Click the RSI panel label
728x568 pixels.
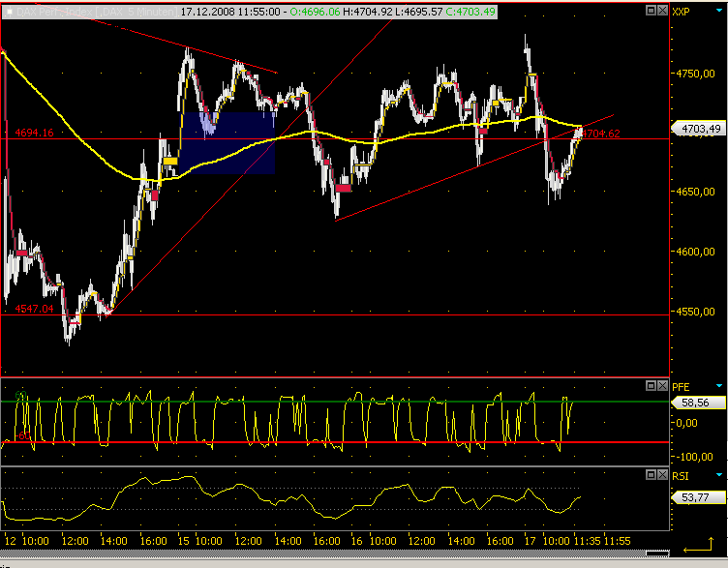[681, 476]
